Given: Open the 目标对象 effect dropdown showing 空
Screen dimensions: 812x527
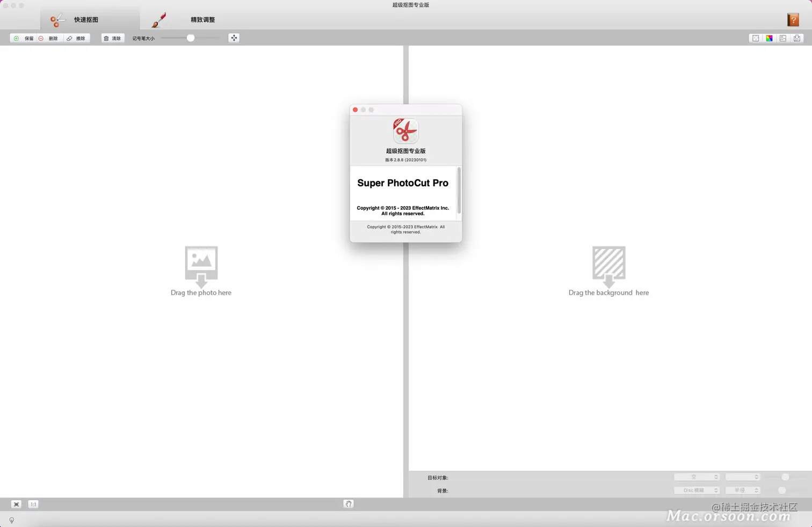Looking at the screenshot, I should click(x=697, y=477).
